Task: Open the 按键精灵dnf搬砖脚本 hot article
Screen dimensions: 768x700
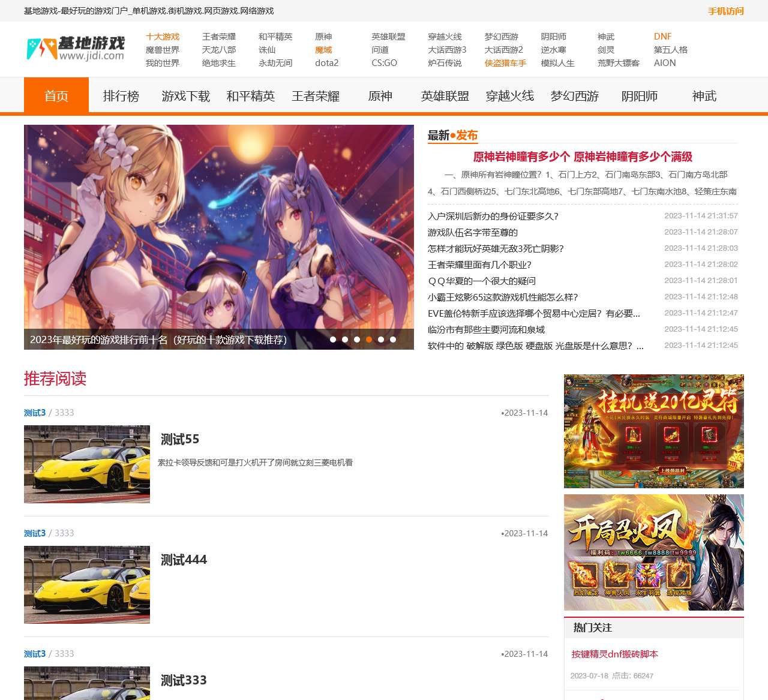Action: [x=615, y=654]
